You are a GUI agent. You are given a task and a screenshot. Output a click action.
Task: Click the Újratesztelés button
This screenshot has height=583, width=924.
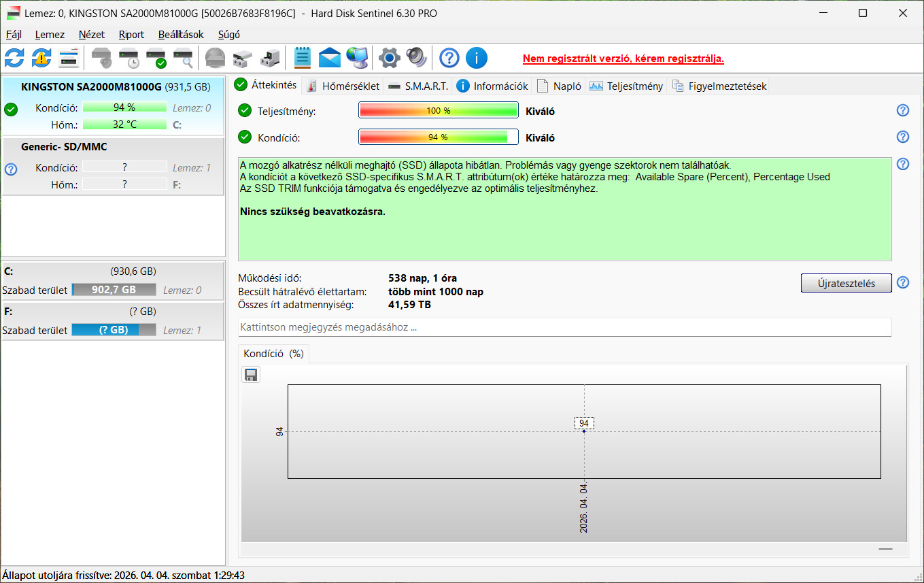[x=846, y=283]
